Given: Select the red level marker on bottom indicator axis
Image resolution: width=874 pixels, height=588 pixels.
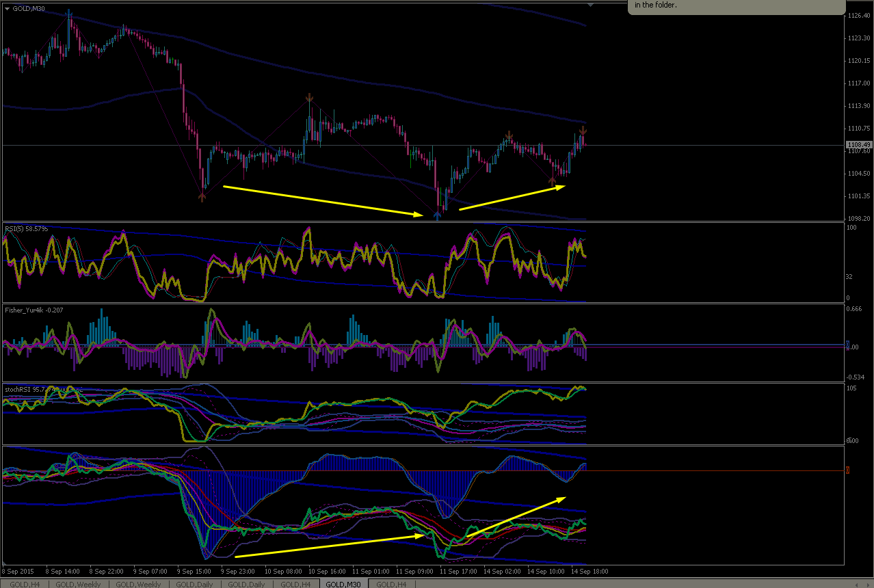Looking at the screenshot, I should (x=848, y=470).
